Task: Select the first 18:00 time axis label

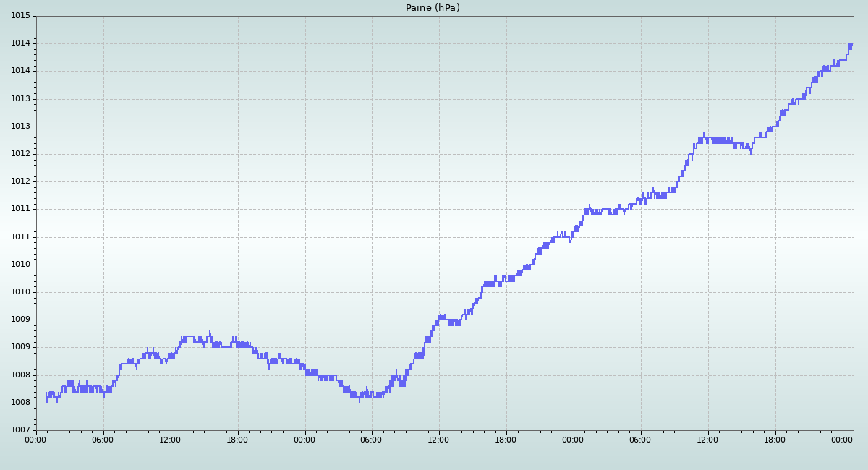Action: pyautogui.click(x=238, y=439)
